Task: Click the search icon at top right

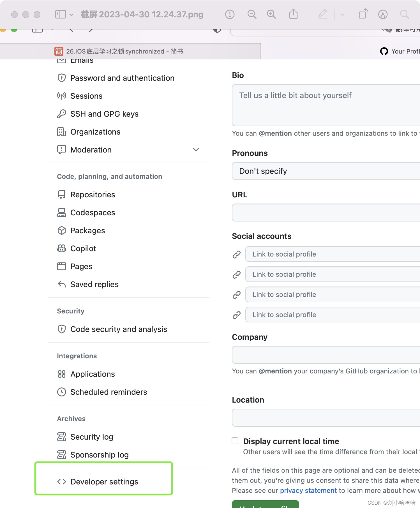Action: coord(404,14)
